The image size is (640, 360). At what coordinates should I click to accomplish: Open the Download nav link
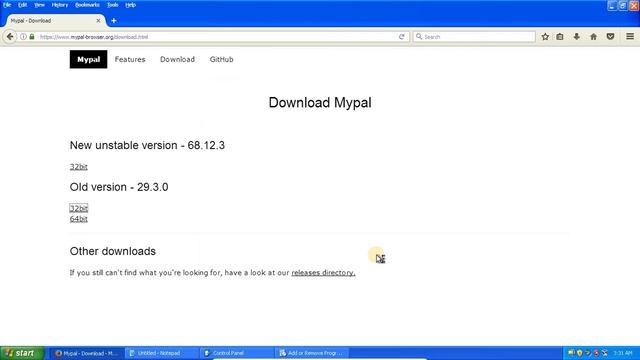pos(177,59)
